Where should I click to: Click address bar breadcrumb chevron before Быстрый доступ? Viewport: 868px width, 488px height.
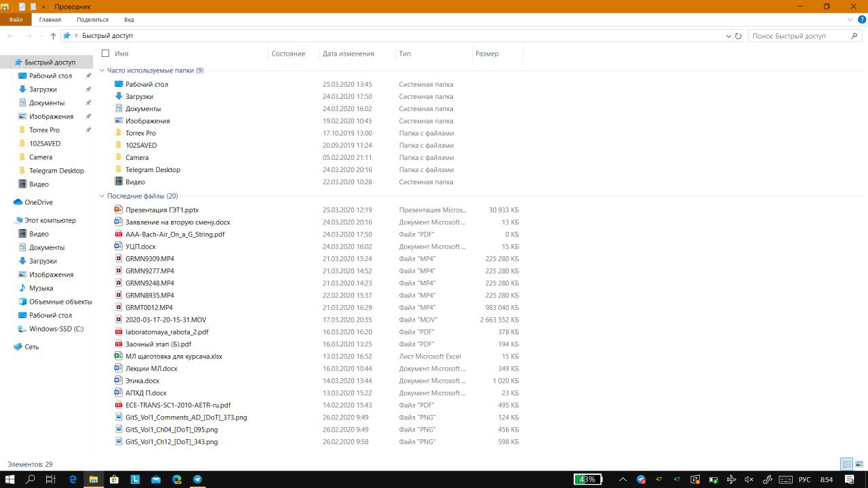pos(76,36)
